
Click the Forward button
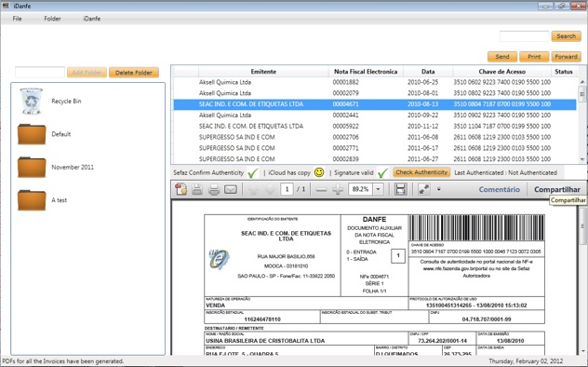click(x=567, y=57)
